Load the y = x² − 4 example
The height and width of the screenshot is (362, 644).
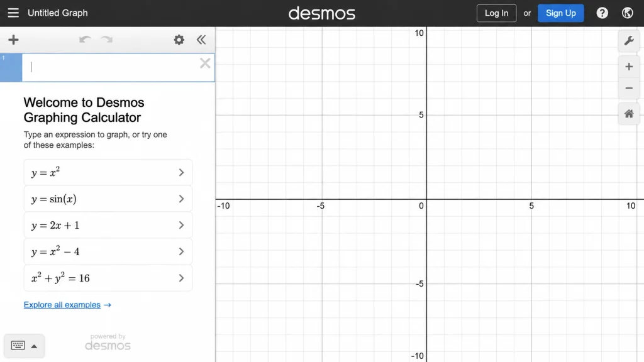tap(108, 251)
